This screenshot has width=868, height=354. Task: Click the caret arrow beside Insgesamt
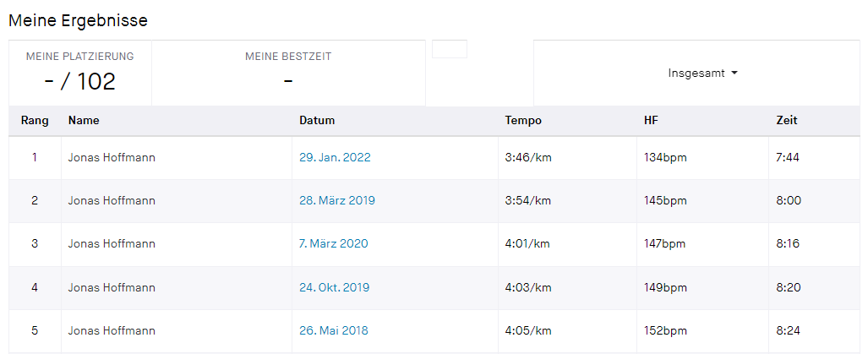734,74
